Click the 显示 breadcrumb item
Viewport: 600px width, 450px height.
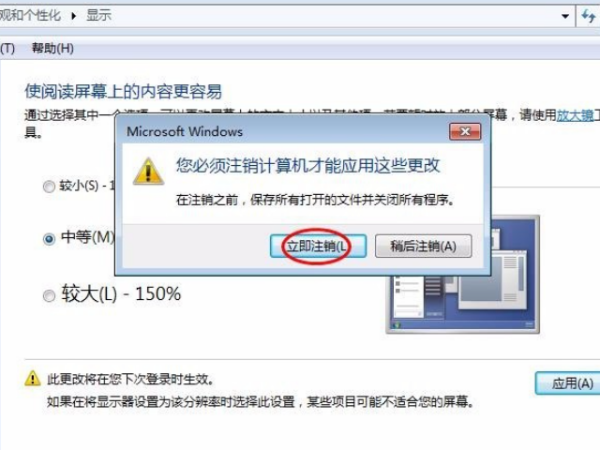(99, 16)
